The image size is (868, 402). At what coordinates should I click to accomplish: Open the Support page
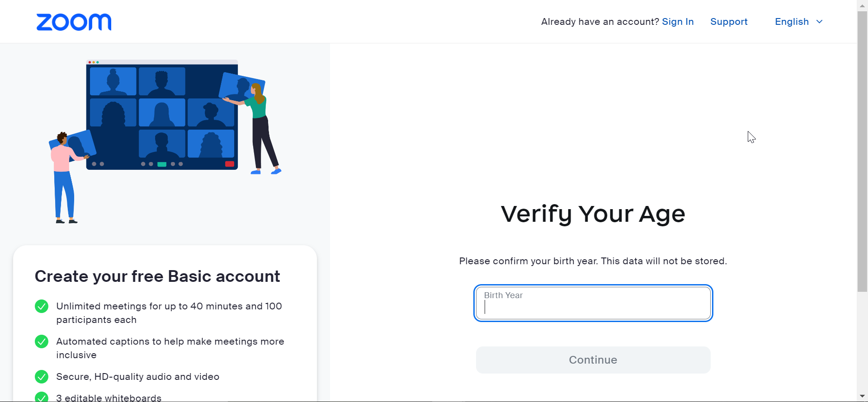729,22
